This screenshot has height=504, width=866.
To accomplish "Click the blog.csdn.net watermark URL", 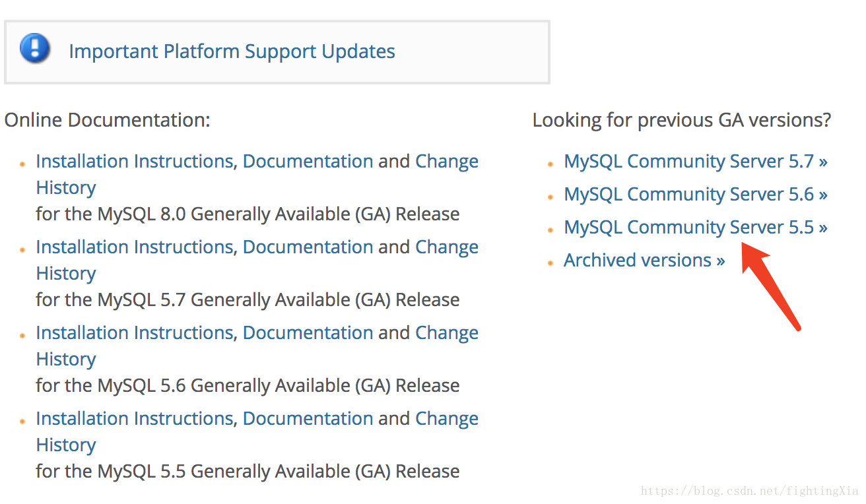I will click(x=750, y=491).
